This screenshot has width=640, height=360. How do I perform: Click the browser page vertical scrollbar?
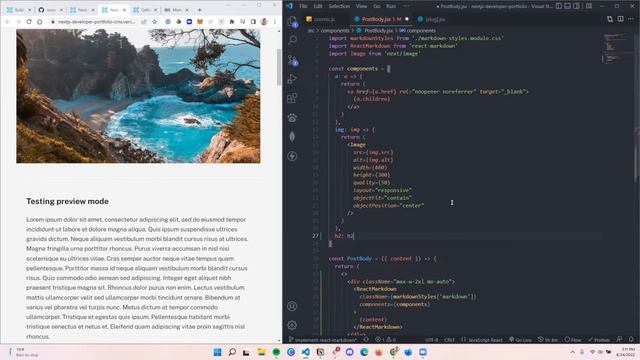click(x=279, y=67)
